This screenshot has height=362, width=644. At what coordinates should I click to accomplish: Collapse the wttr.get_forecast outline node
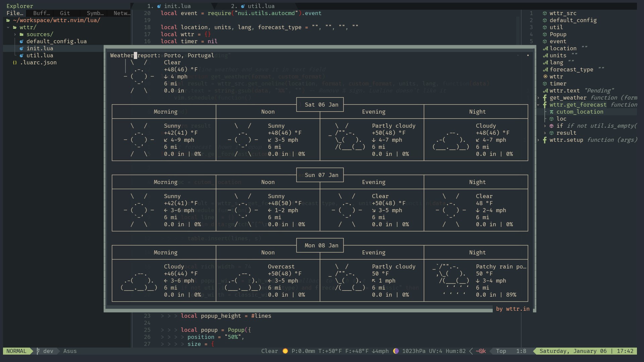pos(538,105)
